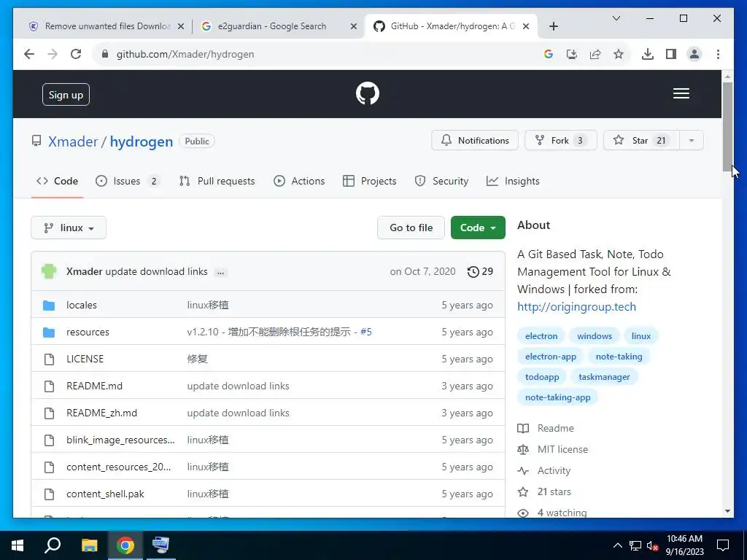Close the e2guardian Google Search tab
The image size is (747, 560).
coord(354,26)
